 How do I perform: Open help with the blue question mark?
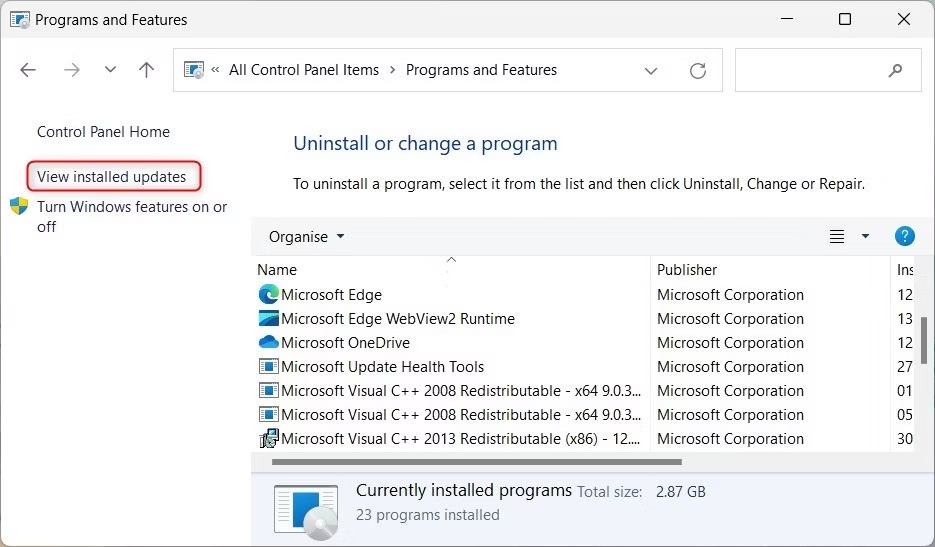[x=905, y=236]
